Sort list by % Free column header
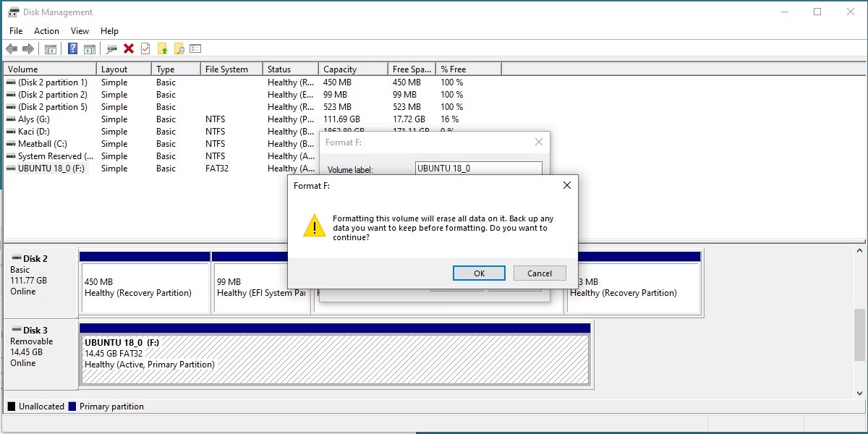868x434 pixels. coord(469,69)
